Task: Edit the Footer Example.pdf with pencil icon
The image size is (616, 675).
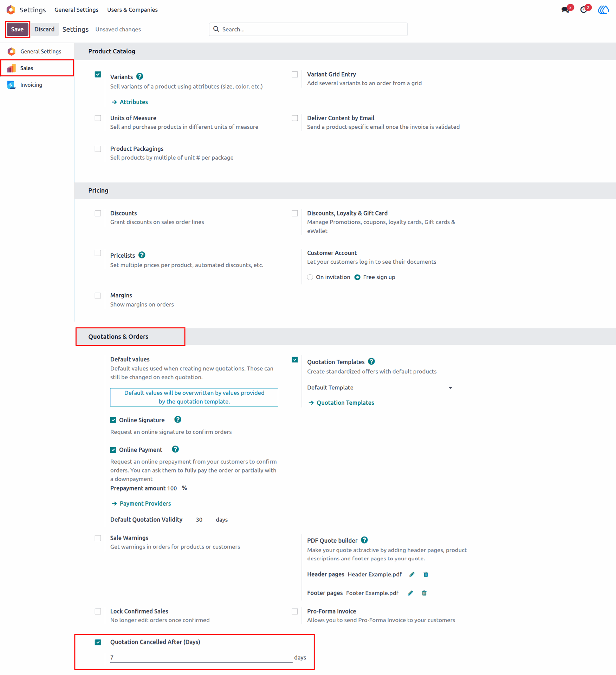Action: click(410, 593)
